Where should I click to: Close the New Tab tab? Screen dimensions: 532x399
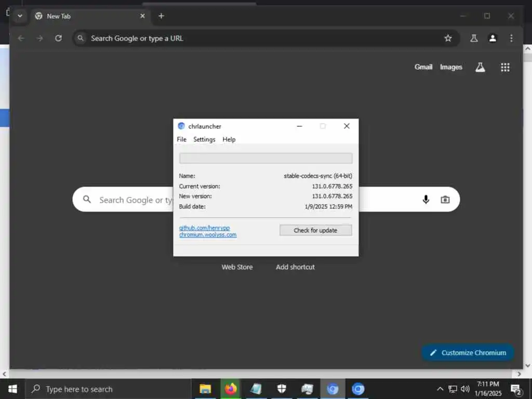[x=142, y=16]
